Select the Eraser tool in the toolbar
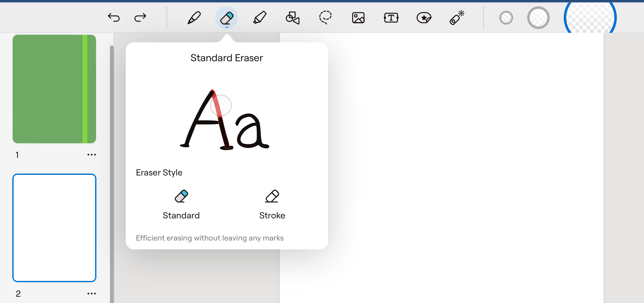The height and width of the screenshot is (303, 644). click(227, 18)
